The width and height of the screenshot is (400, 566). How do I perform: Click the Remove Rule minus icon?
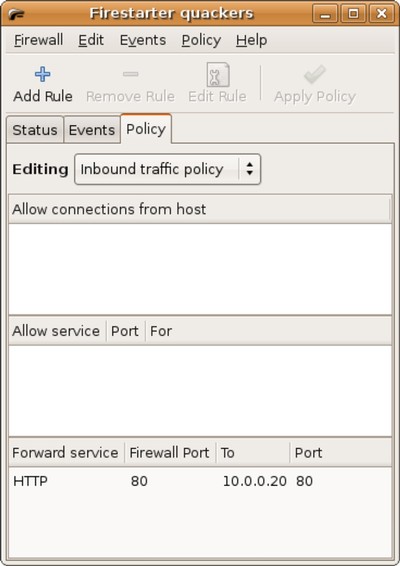[130, 74]
